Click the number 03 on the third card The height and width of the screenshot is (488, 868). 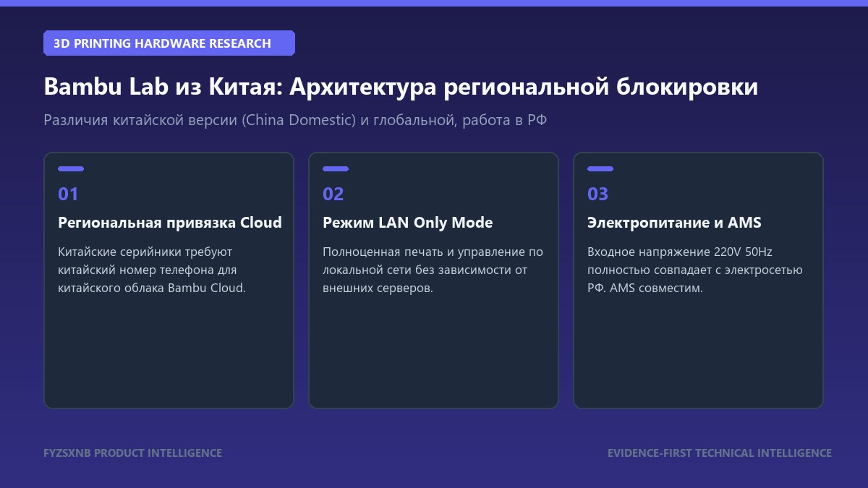[x=598, y=194]
